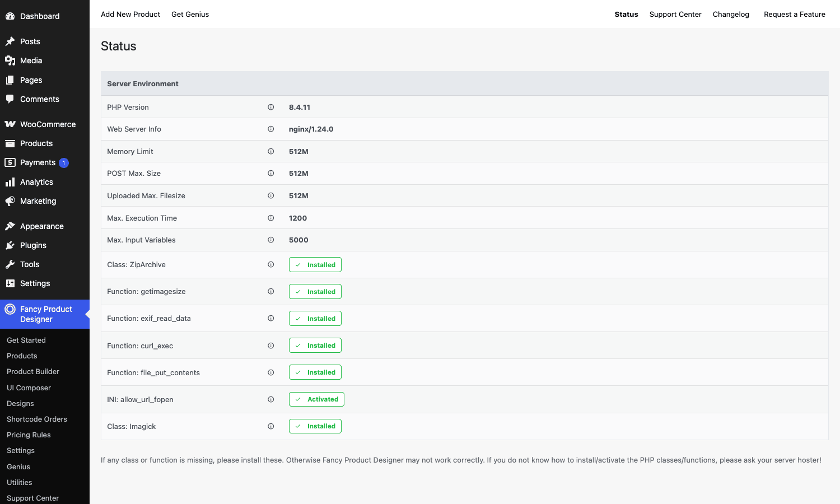Click Installed badge for Function: file_put_contents
This screenshot has height=504, width=840.
(x=315, y=372)
